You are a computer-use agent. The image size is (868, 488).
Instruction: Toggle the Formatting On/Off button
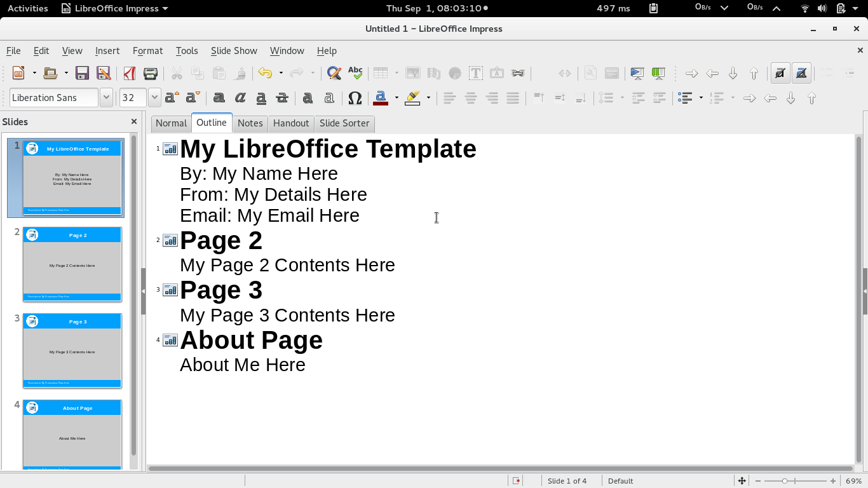[x=780, y=73]
